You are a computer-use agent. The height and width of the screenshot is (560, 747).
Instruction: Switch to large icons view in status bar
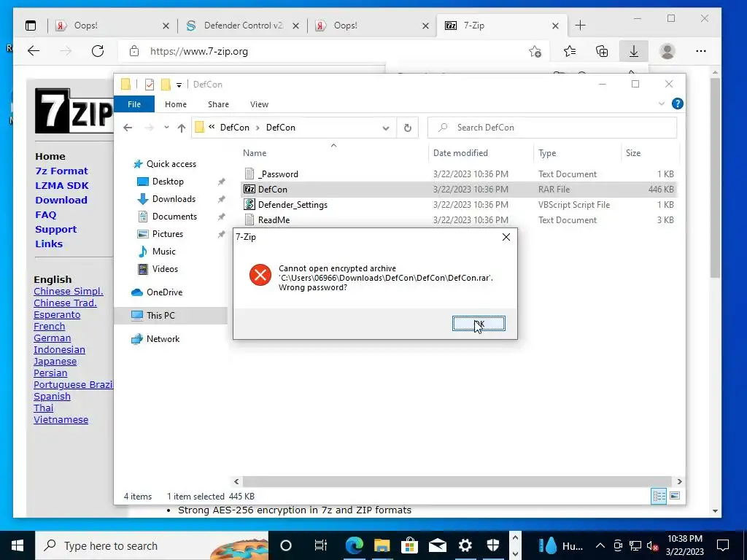(x=675, y=496)
